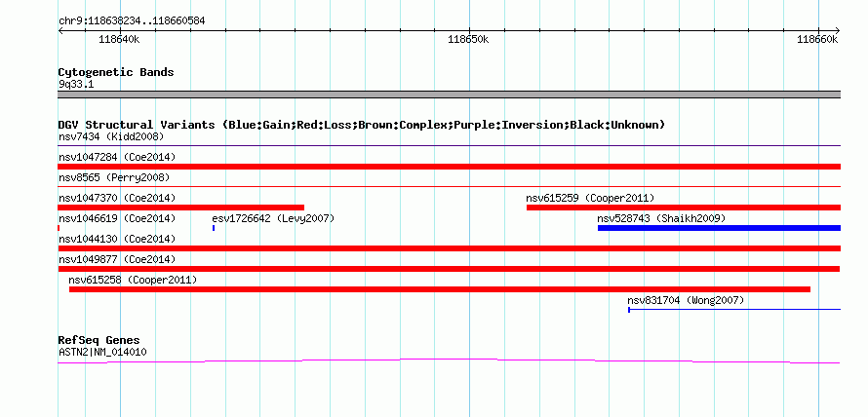Click the DGV Structural Variants track title
The height and width of the screenshot is (417, 868).
pos(362,125)
